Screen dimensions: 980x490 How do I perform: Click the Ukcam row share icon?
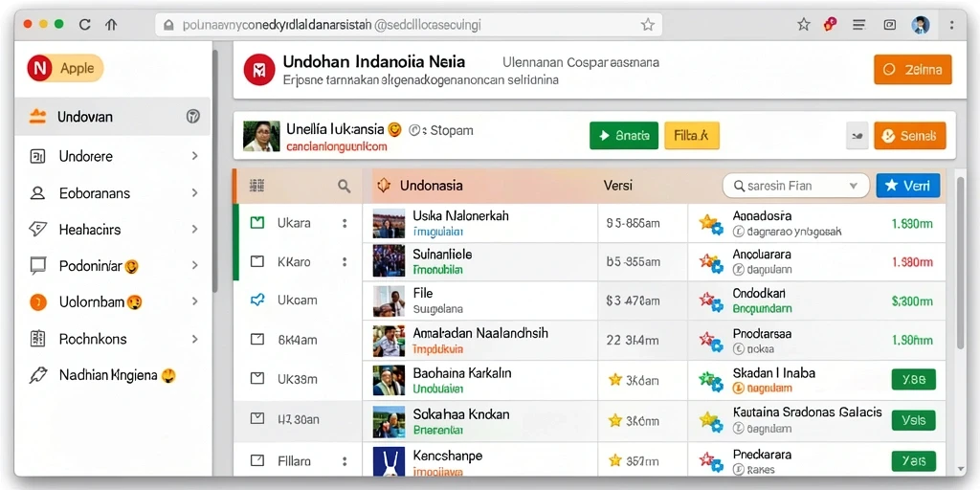point(256,300)
